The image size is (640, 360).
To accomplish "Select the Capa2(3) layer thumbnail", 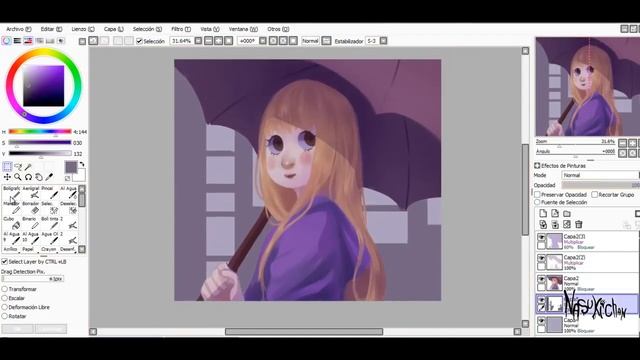I will [x=554, y=241].
